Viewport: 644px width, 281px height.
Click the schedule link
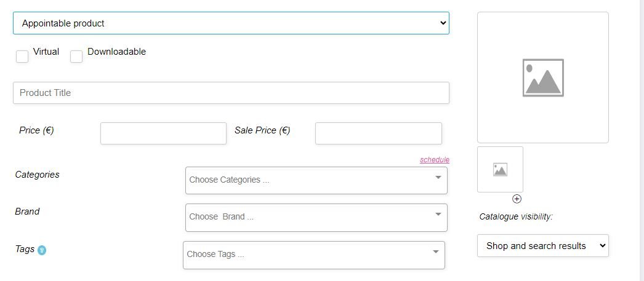[x=435, y=160]
